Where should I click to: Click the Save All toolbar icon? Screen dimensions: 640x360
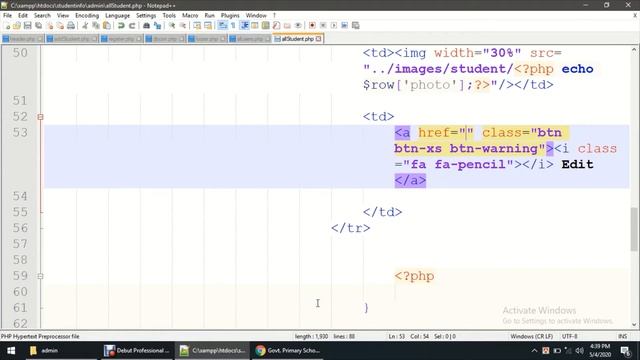tap(38, 25)
